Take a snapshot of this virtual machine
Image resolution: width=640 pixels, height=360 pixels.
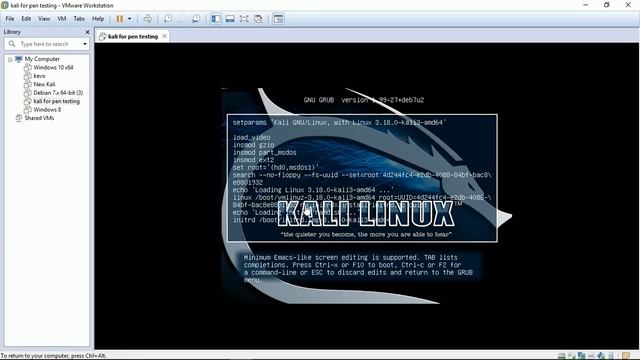click(168, 19)
